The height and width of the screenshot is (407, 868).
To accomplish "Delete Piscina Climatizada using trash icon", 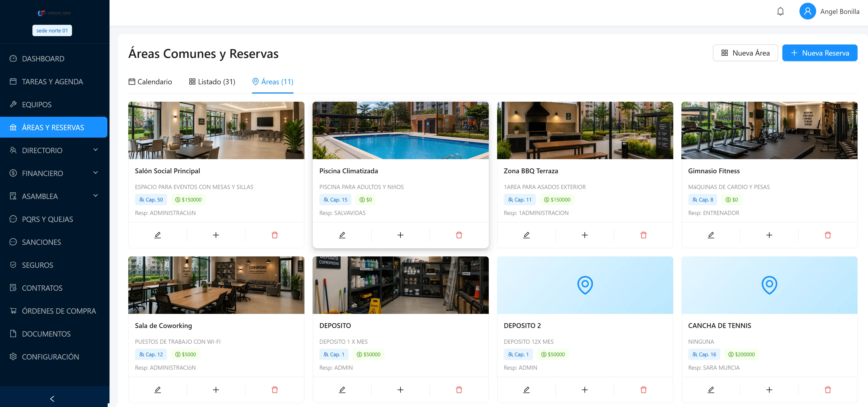I will 459,235.
